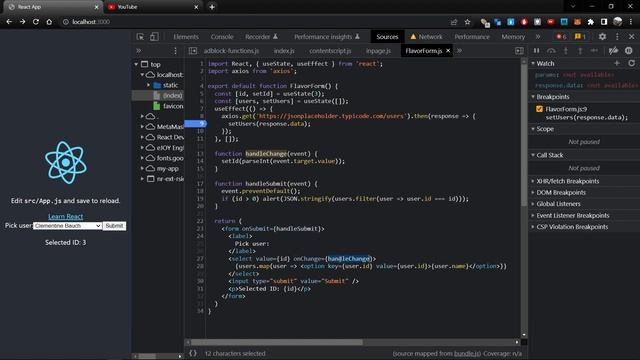Pause script execution
640x360 pixels.
(536, 51)
